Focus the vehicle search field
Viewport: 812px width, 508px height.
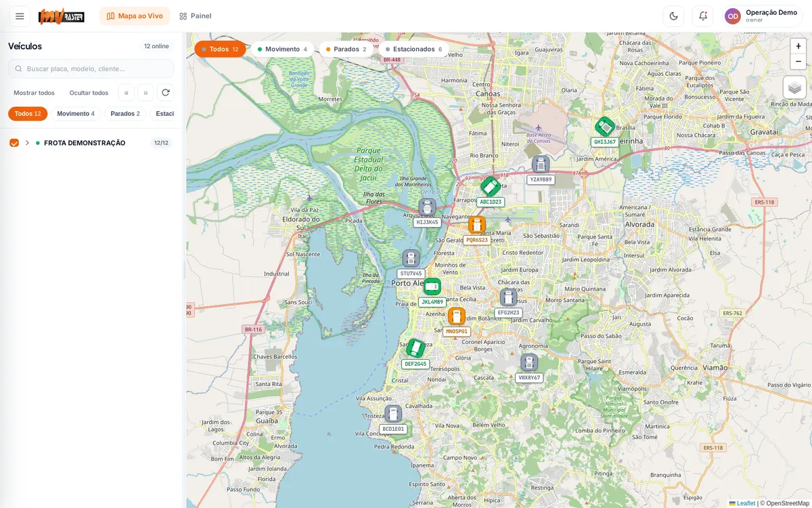tap(91, 68)
